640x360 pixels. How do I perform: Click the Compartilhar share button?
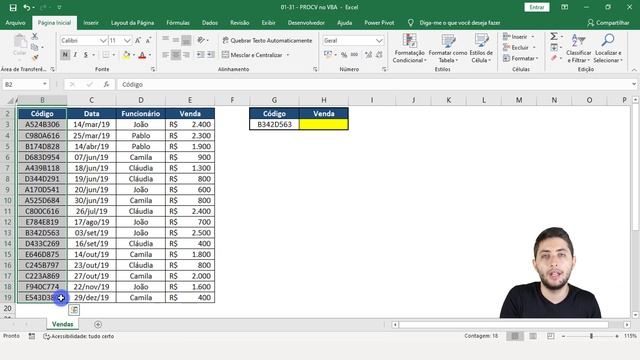(608, 23)
